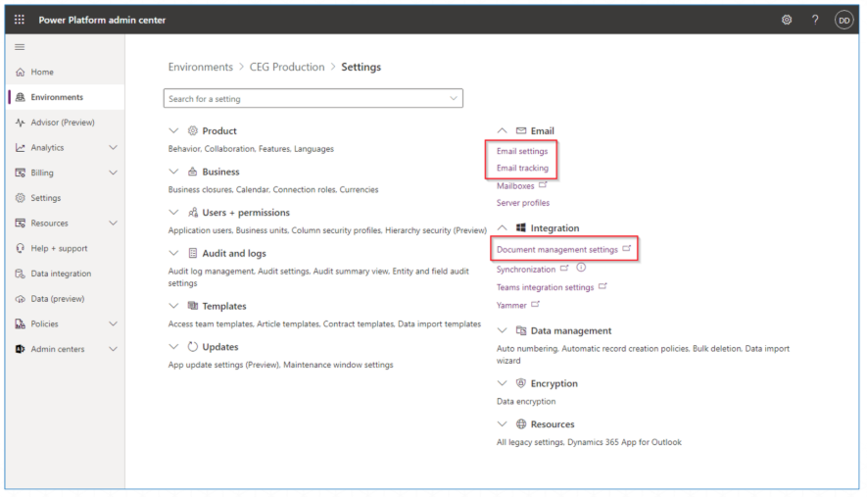
Task: Collapse the navigation hamburger menu
Action: (x=19, y=48)
